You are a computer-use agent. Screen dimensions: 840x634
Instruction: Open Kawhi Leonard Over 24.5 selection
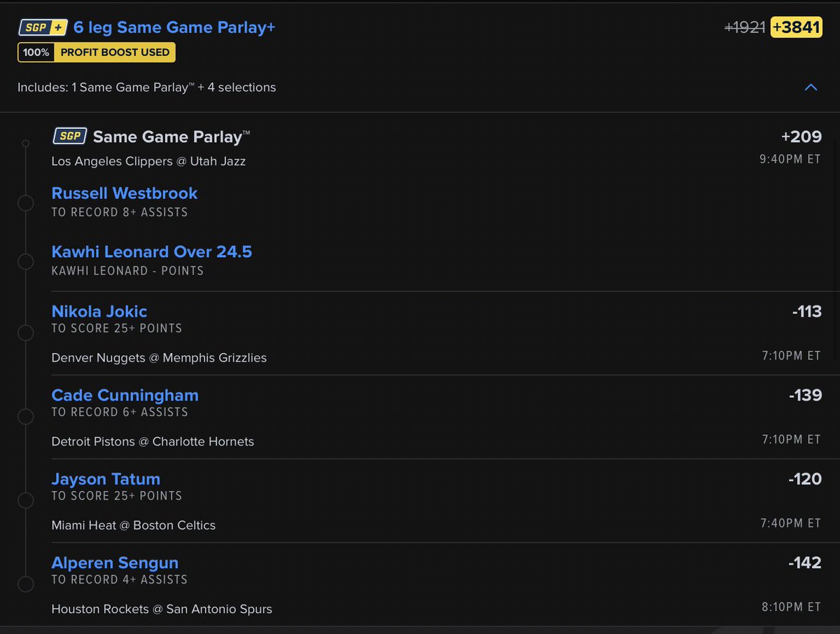[152, 251]
